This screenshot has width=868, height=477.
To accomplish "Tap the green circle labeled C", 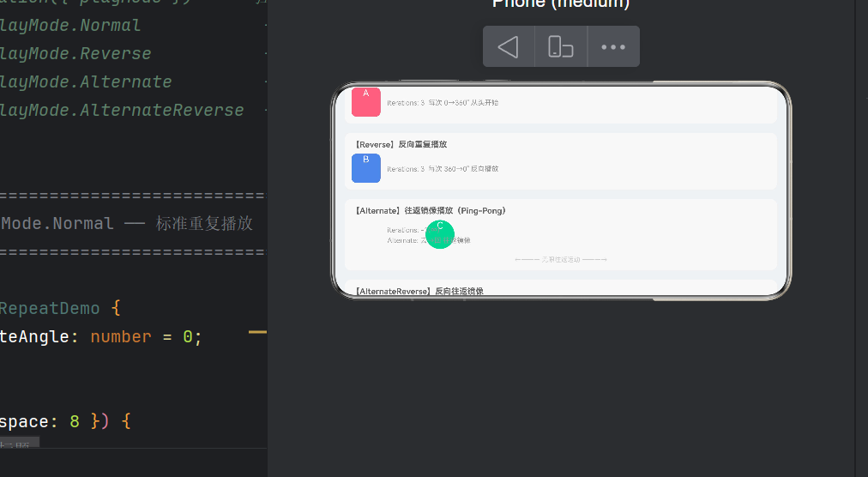I will click(440, 234).
